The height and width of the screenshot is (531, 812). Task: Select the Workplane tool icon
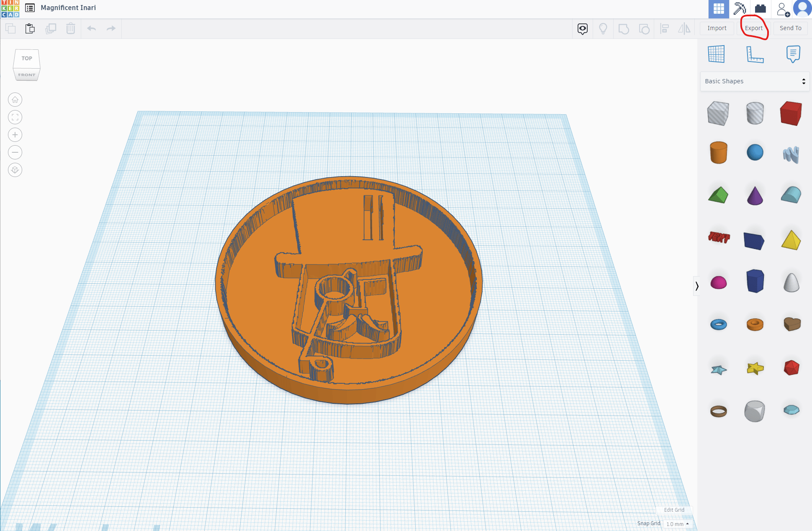tap(716, 54)
